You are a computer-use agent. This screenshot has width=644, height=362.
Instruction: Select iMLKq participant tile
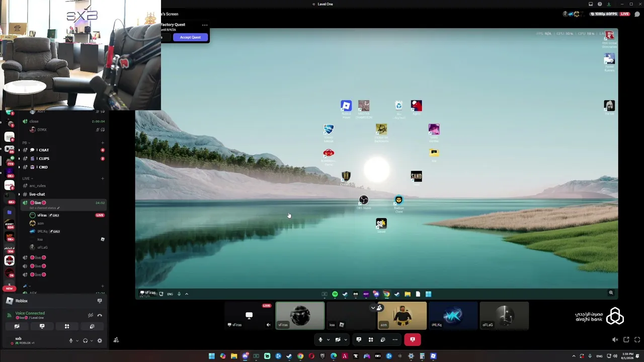pyautogui.click(x=453, y=316)
